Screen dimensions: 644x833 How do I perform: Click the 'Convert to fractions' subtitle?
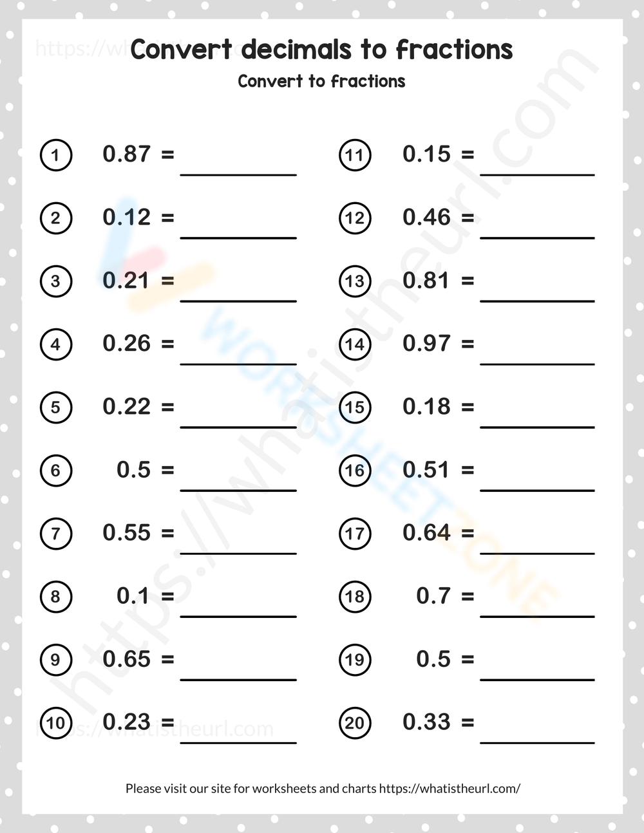coord(321,81)
